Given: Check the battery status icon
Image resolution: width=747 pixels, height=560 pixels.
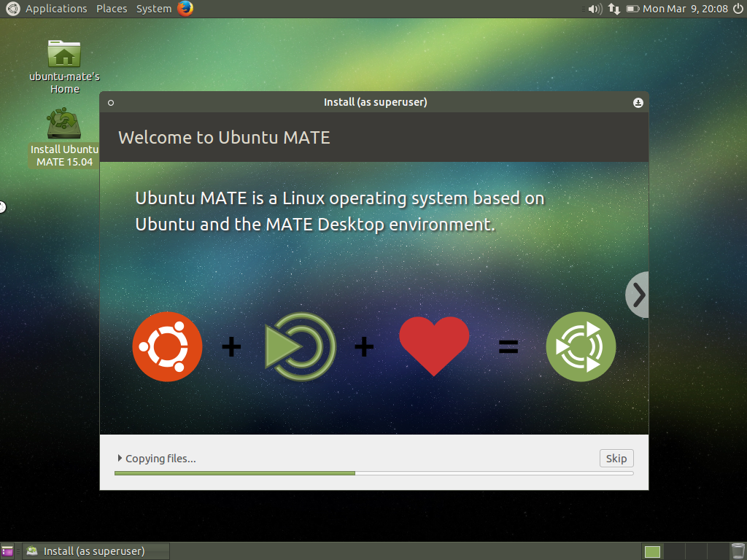Looking at the screenshot, I should click(x=632, y=9).
